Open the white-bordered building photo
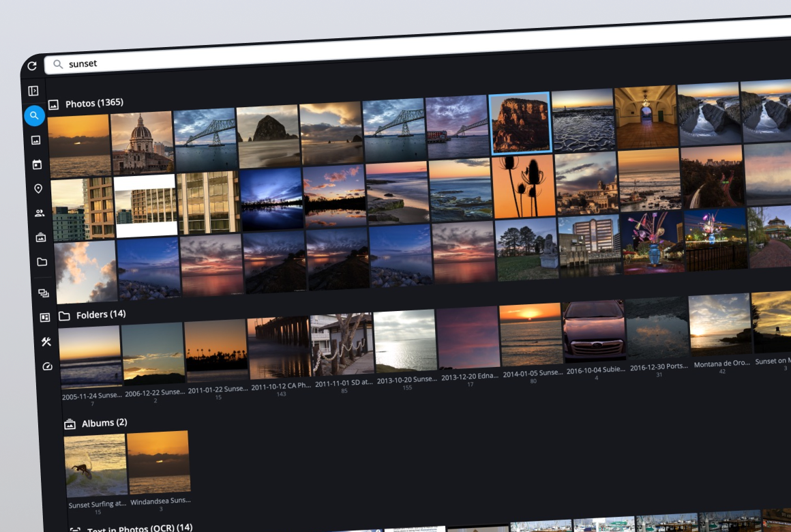The width and height of the screenshot is (791, 532). click(145, 205)
